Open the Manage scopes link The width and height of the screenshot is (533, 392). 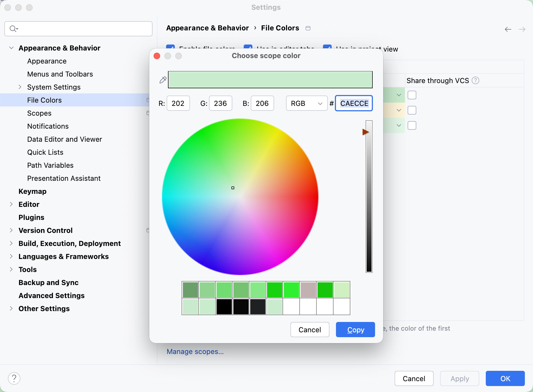(195, 352)
